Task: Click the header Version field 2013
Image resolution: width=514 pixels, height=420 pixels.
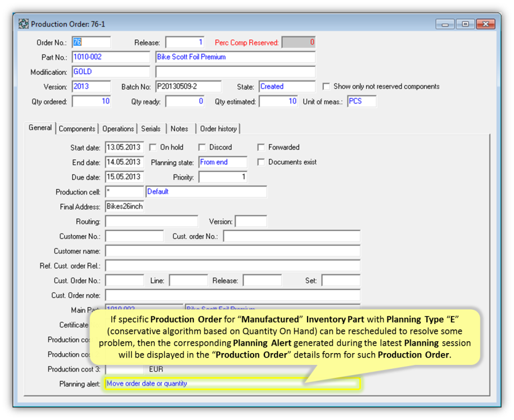Action: (x=92, y=87)
